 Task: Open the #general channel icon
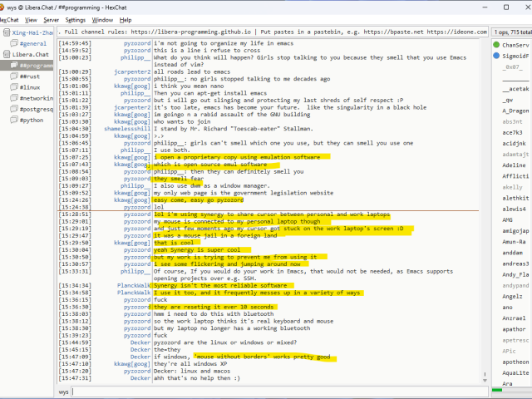pos(14,43)
